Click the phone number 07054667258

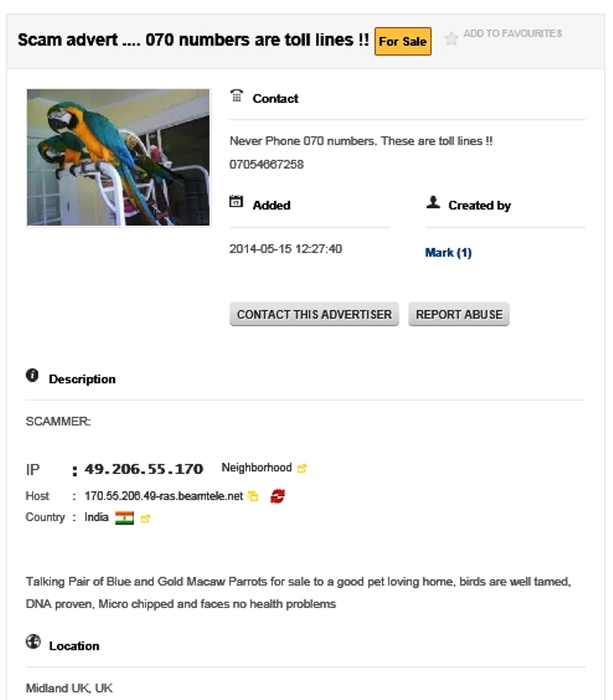267,164
